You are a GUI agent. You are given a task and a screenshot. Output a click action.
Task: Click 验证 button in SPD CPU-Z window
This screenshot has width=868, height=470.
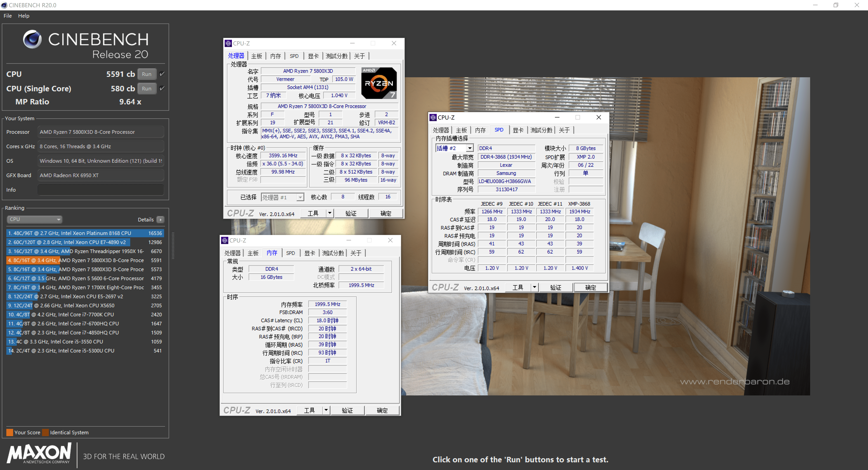point(556,287)
